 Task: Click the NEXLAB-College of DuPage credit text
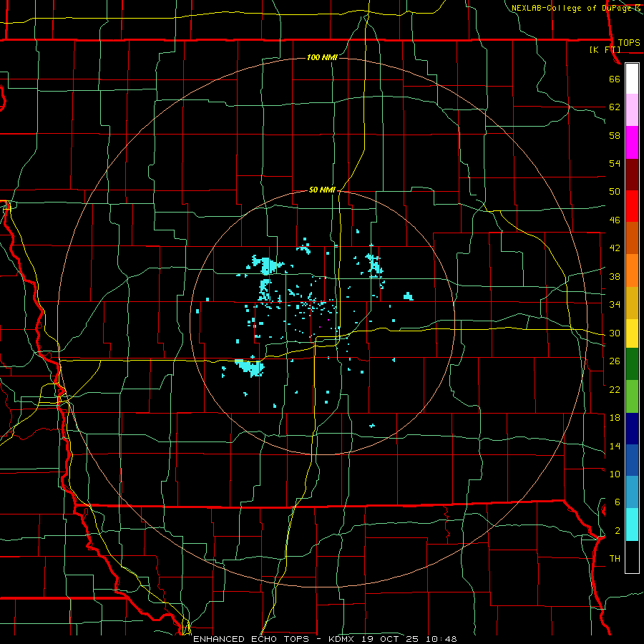pyautogui.click(x=571, y=8)
